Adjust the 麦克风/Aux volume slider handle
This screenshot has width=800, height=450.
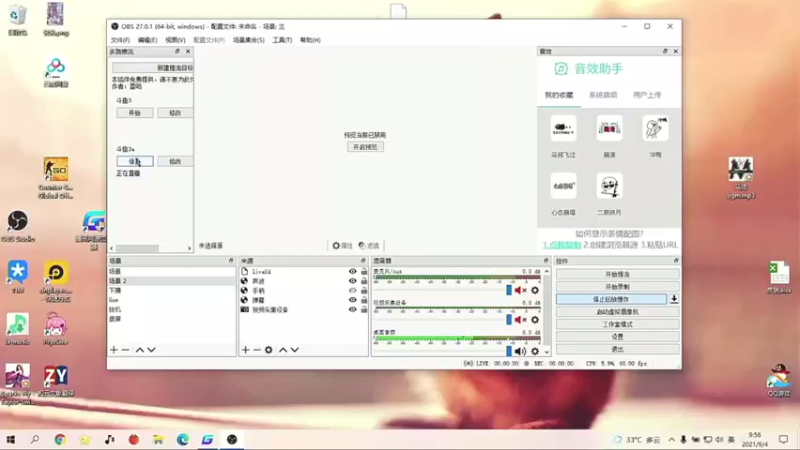click(x=509, y=290)
